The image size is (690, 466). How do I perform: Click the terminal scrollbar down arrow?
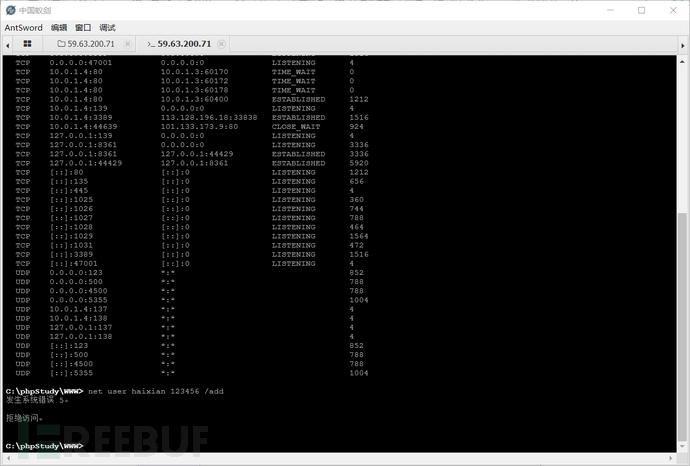[x=683, y=447]
